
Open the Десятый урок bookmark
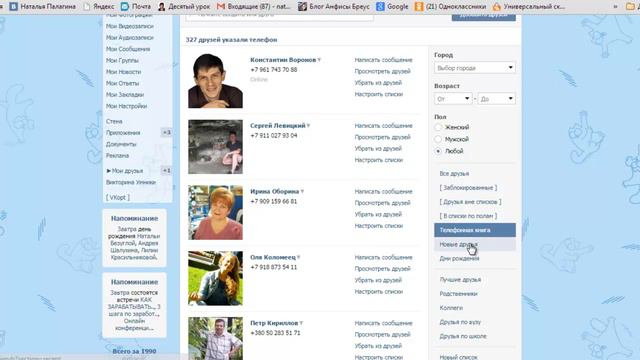click(184, 7)
